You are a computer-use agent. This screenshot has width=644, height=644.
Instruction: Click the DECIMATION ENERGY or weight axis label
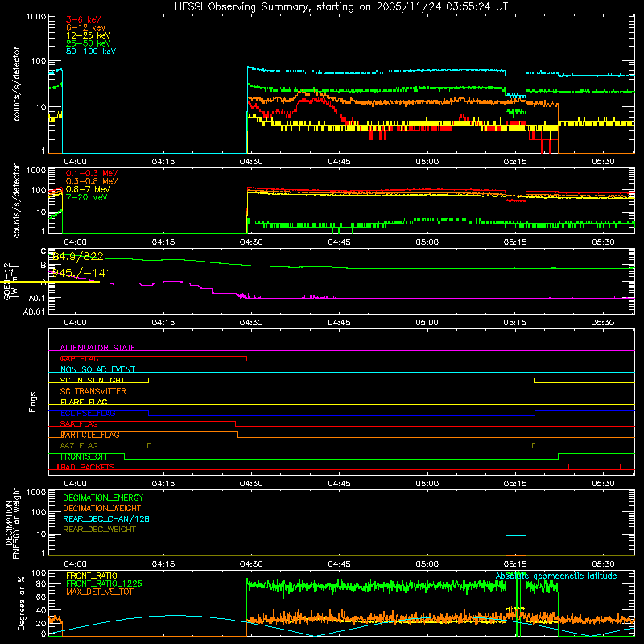click(x=12, y=522)
